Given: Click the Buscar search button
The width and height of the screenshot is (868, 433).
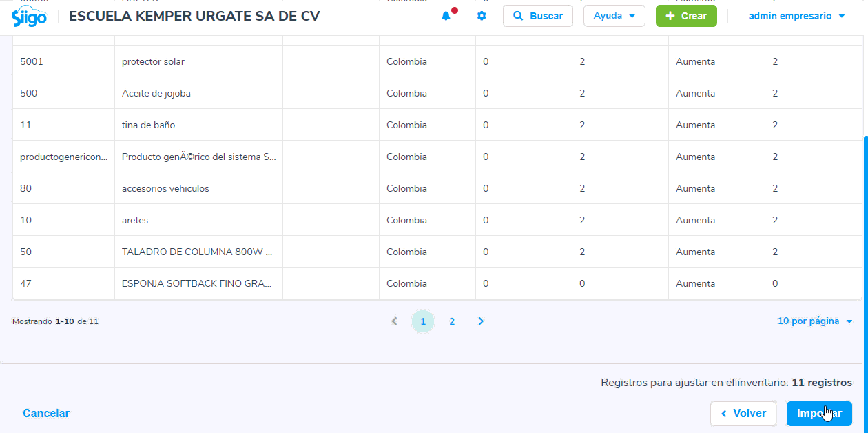Looking at the screenshot, I should [x=537, y=16].
